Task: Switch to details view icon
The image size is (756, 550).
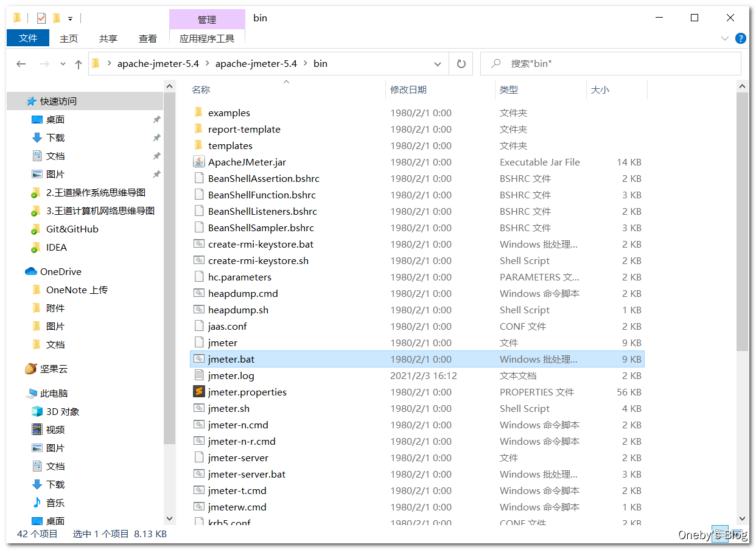Action: pos(719,534)
